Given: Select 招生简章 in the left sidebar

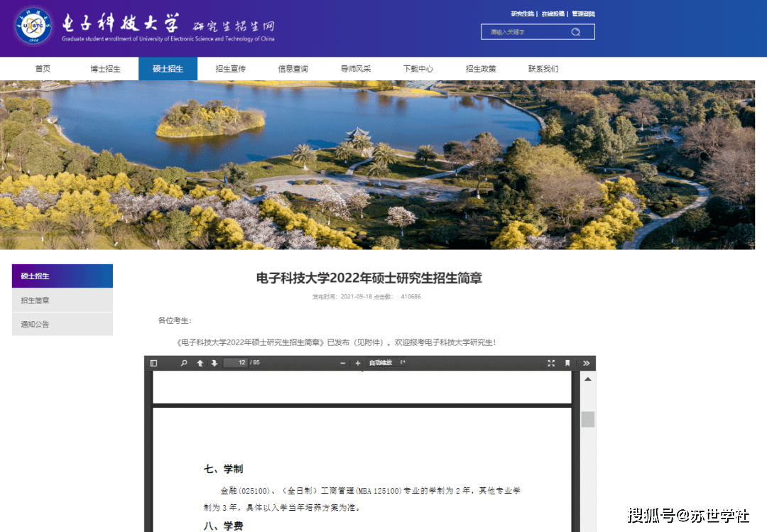Looking at the screenshot, I should [34, 300].
